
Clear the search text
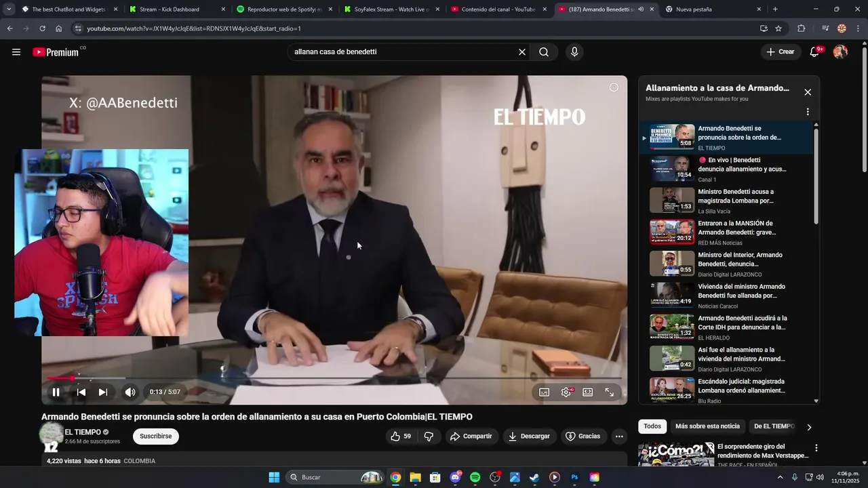click(x=522, y=52)
